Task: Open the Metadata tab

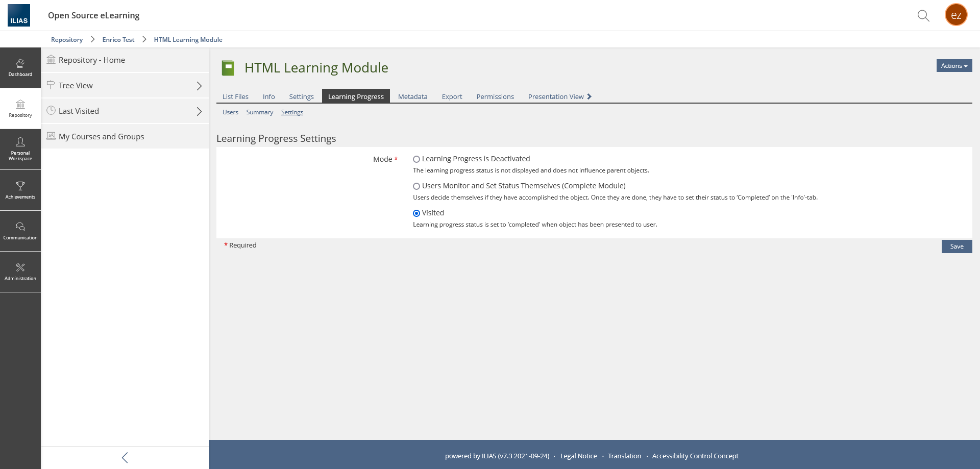Action: [412, 96]
